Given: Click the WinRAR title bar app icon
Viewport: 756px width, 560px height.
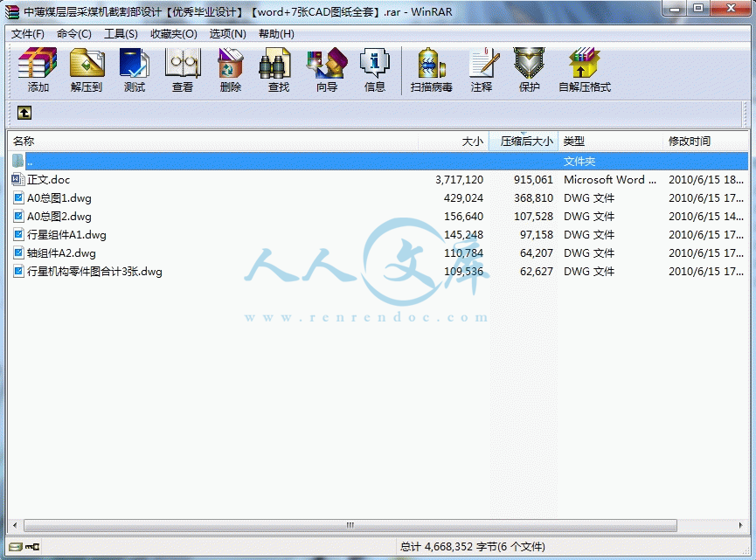Looking at the screenshot, I should pos(12,11).
